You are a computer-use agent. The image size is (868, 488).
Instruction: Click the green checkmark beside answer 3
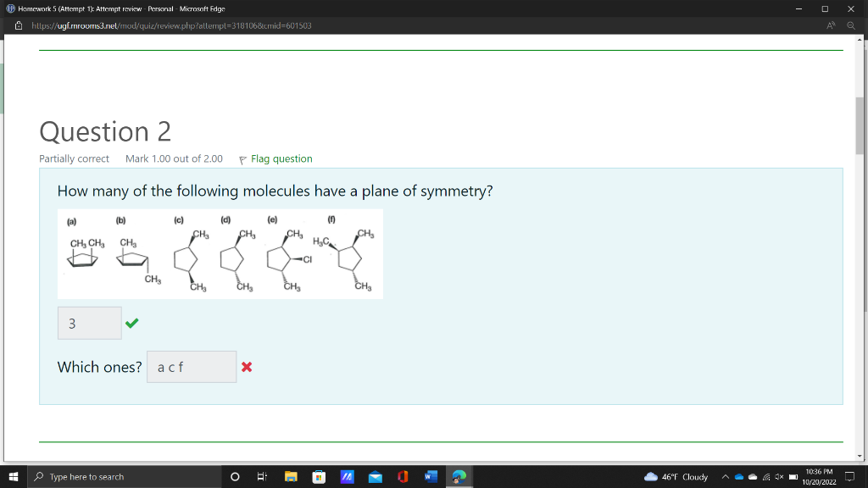(131, 323)
